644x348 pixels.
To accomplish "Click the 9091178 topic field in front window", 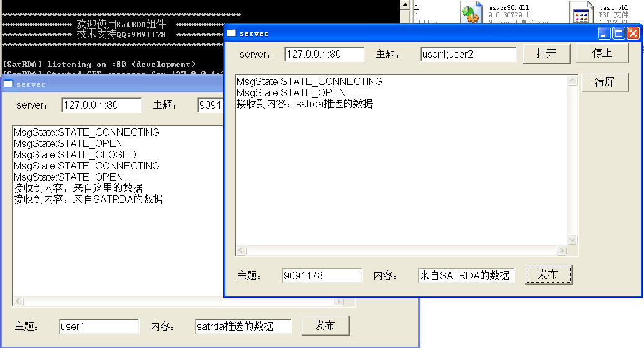I will pos(322,275).
